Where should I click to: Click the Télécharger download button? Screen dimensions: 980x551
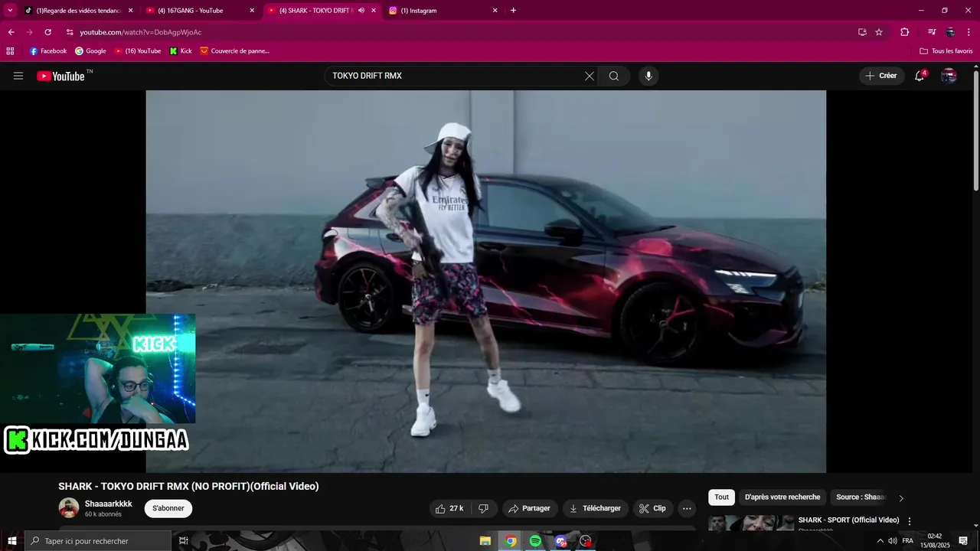coord(596,508)
